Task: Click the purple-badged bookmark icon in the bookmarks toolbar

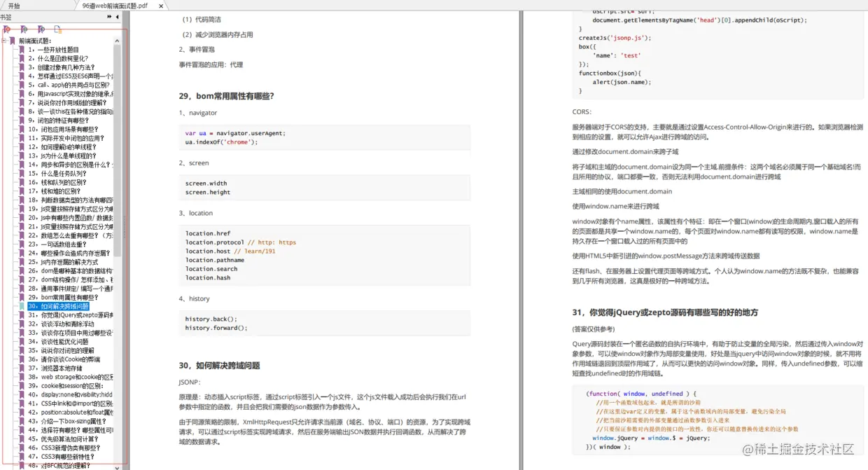Action: pos(41,29)
